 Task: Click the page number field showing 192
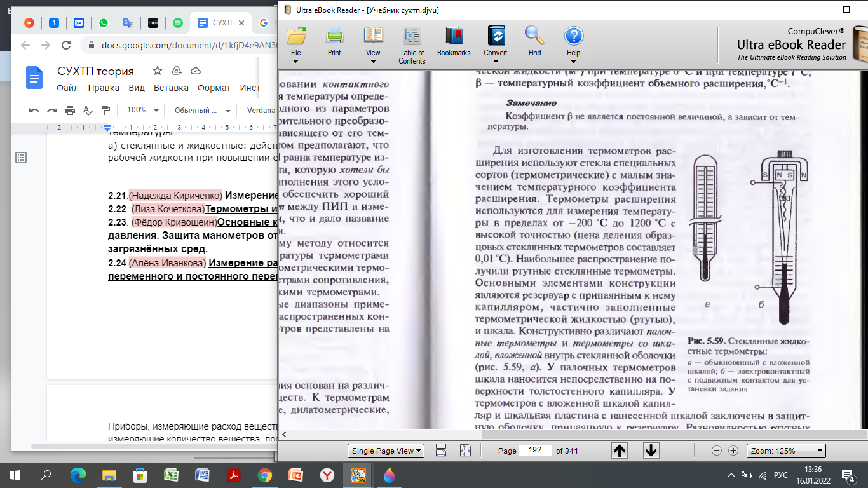535,451
